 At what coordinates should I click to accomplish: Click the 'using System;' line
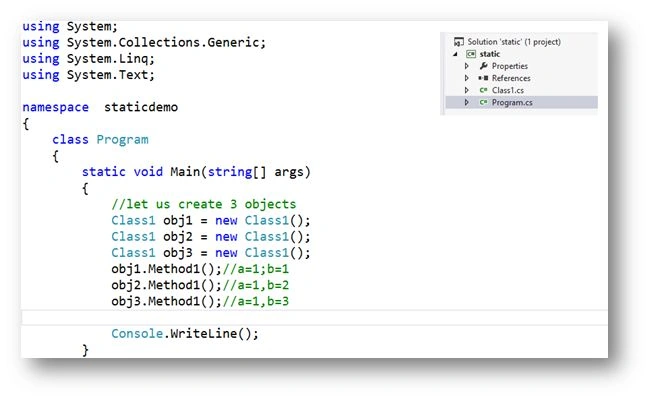(70, 27)
